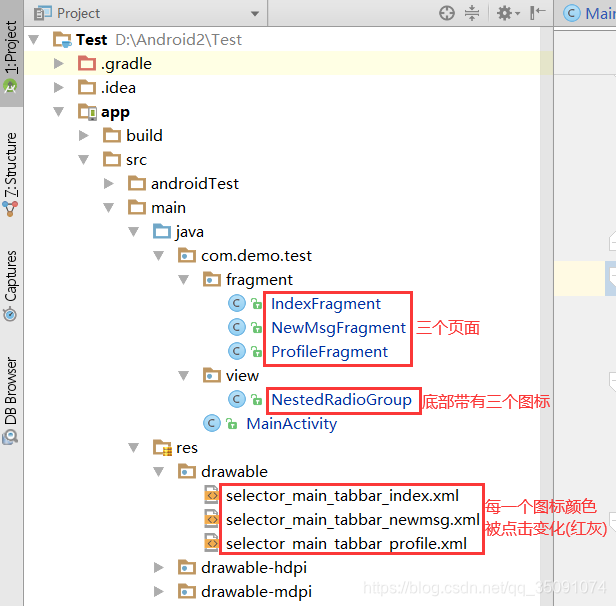Expand the build folder arrow
The image size is (616, 606).
(x=83, y=135)
